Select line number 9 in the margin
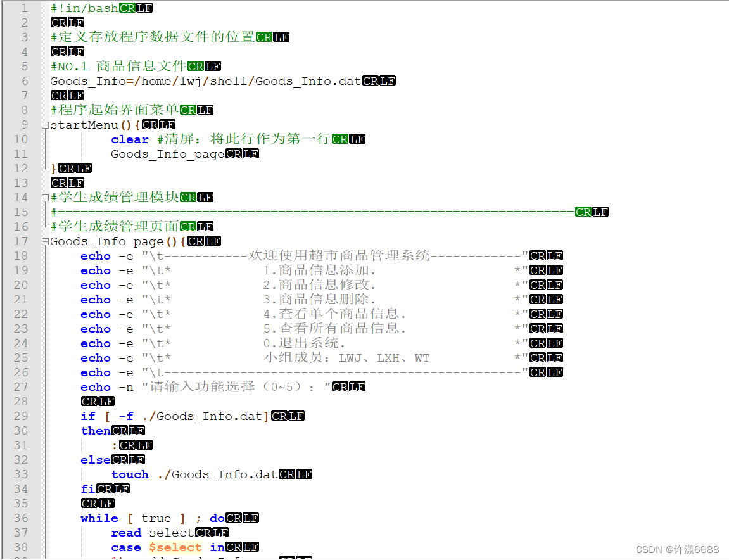The image size is (729, 560). [x=23, y=125]
